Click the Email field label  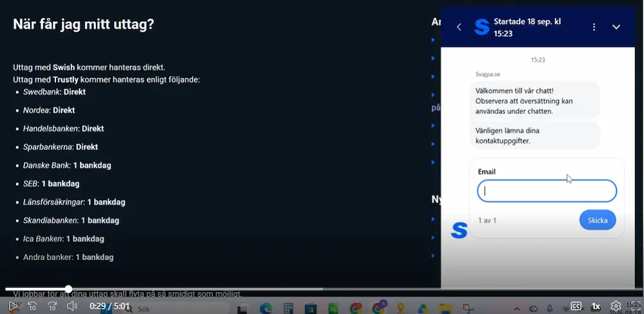pyautogui.click(x=487, y=172)
